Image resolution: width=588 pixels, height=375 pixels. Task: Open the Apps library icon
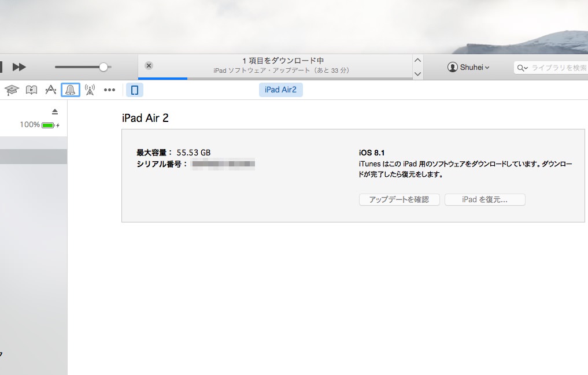coord(51,90)
